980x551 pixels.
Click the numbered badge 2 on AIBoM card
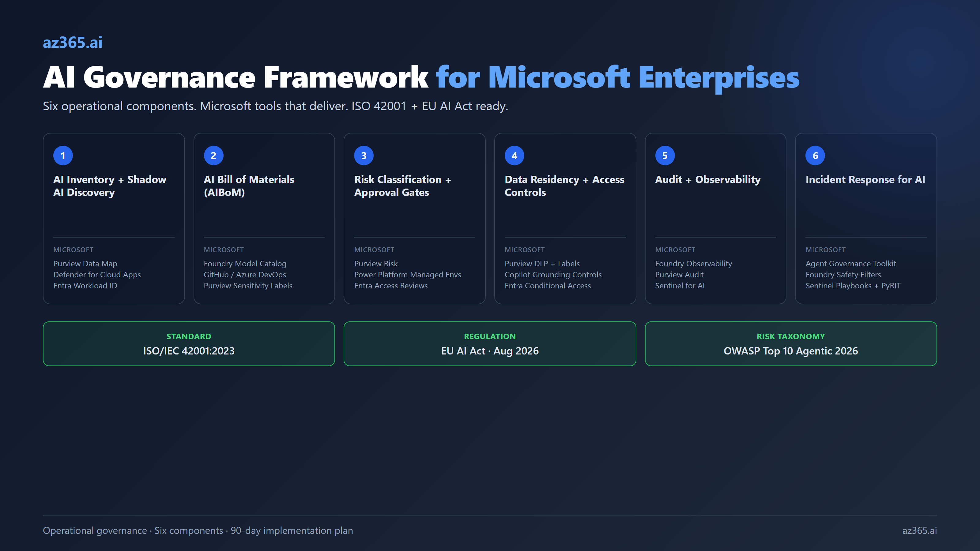coord(213,155)
